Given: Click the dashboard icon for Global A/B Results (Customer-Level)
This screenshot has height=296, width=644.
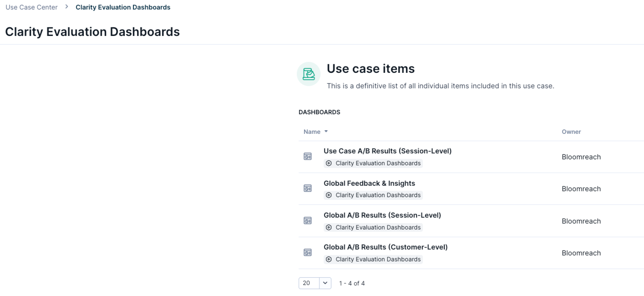Looking at the screenshot, I should click(308, 252).
